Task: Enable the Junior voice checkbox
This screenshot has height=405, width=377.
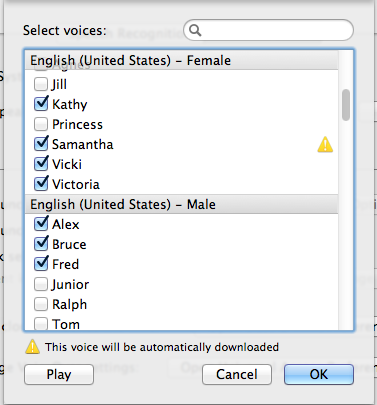Action: point(41,284)
